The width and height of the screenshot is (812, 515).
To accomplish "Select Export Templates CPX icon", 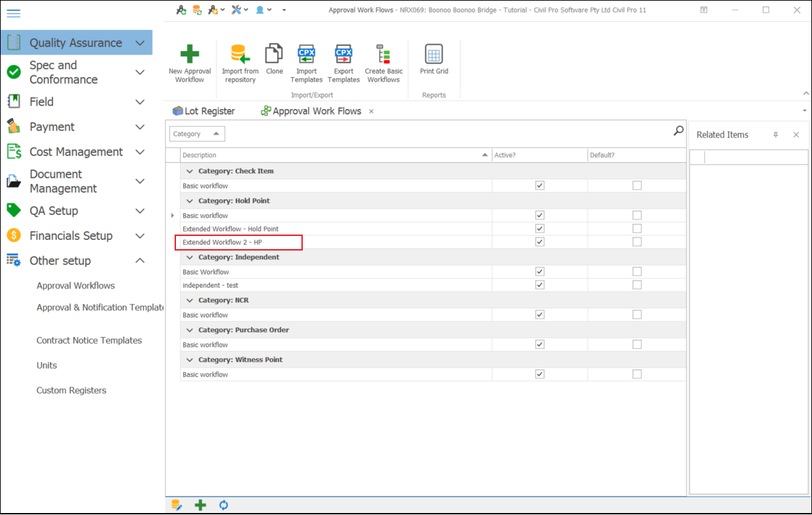I will tap(344, 54).
